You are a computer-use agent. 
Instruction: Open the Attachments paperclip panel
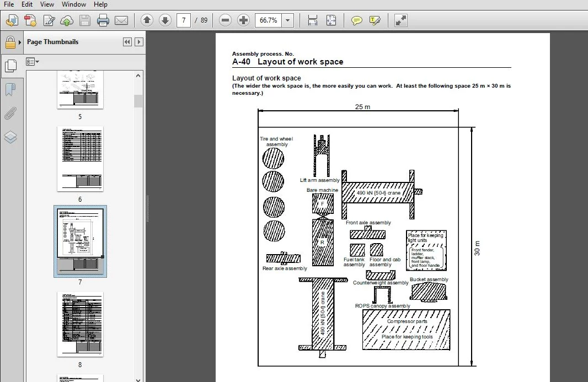pos(10,113)
